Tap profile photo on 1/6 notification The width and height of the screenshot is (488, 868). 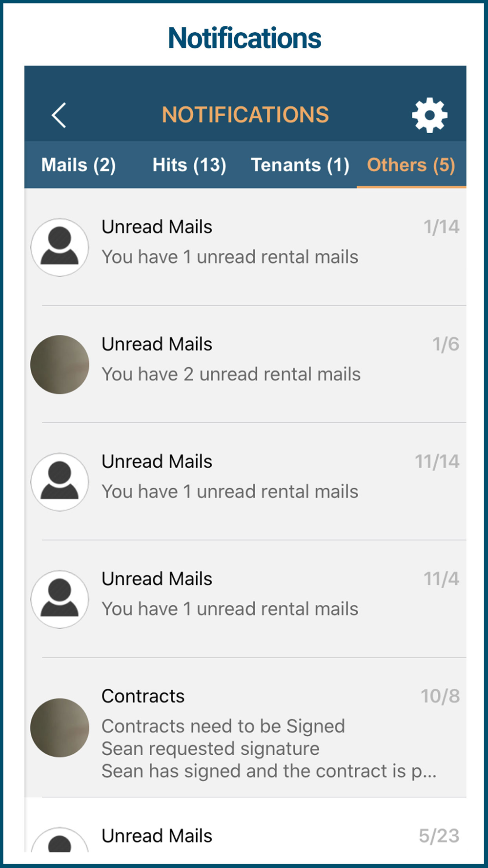(60, 364)
